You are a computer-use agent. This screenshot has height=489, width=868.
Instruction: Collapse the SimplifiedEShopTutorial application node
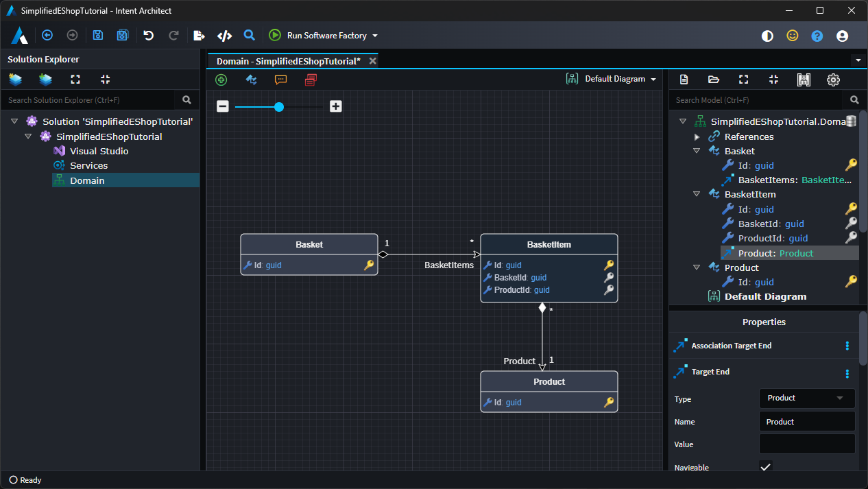click(x=28, y=136)
